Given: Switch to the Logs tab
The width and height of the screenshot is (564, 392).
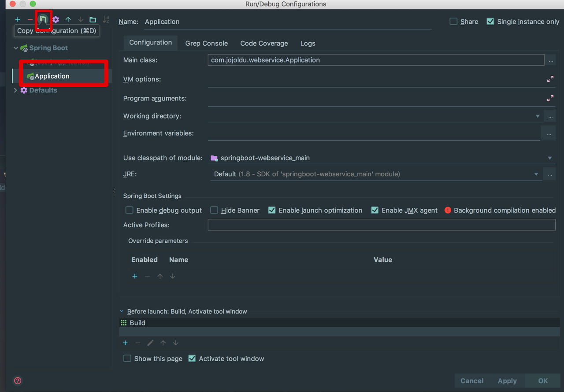Looking at the screenshot, I should 308,43.
